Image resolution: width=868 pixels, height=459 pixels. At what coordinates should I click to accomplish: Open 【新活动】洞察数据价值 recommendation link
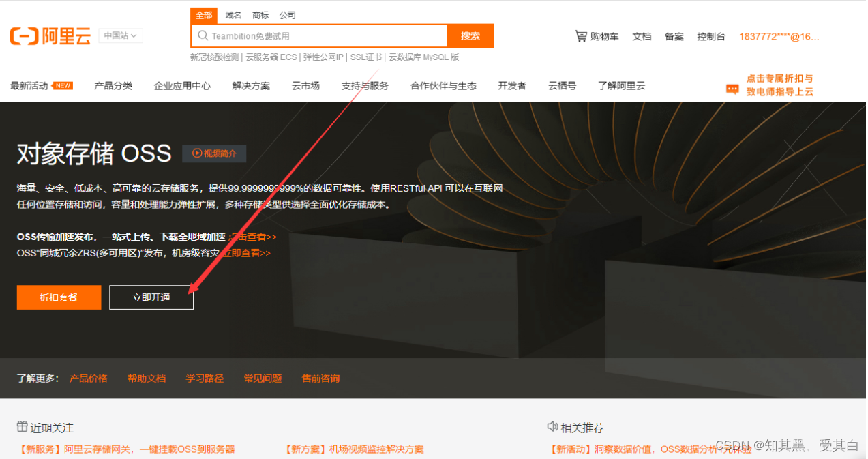pyautogui.click(x=650, y=449)
